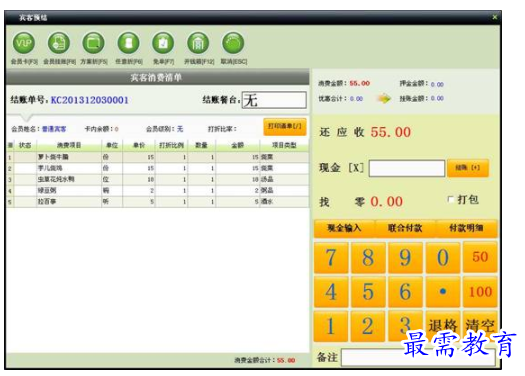This screenshot has width=525, height=376.
Task: Open the VIP 会员卡[F3] member card icon
Action: [24, 43]
